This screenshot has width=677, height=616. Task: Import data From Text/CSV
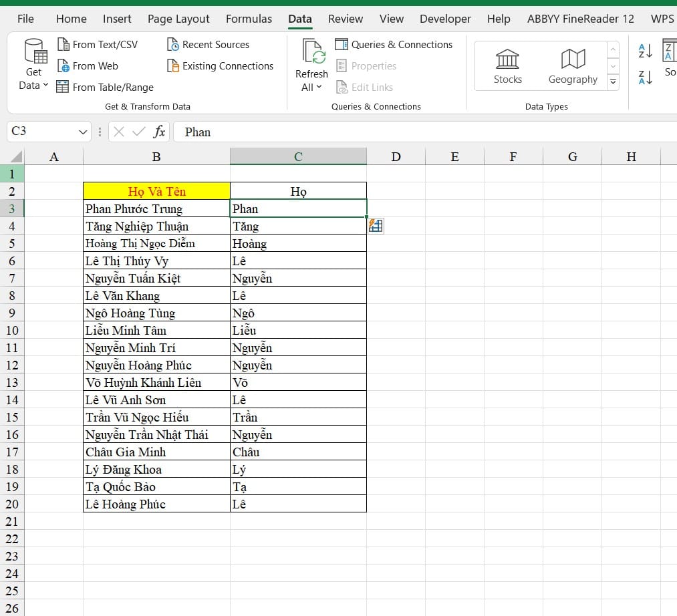click(98, 45)
